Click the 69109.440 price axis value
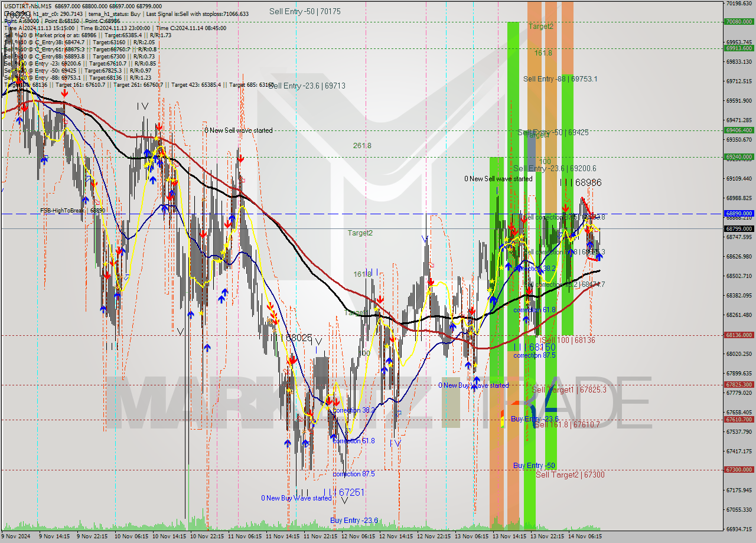 click(x=738, y=178)
